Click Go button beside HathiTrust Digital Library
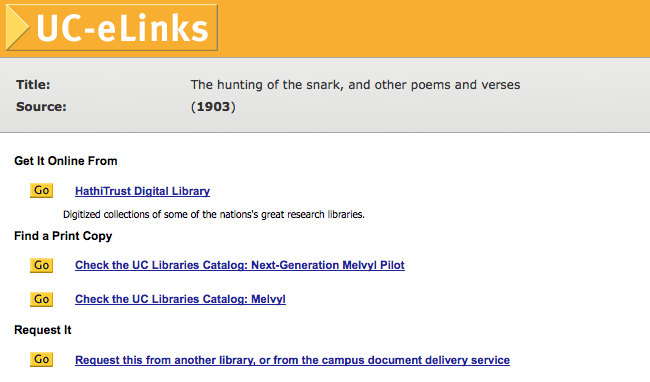Viewport: 650px width, 382px height. click(41, 191)
